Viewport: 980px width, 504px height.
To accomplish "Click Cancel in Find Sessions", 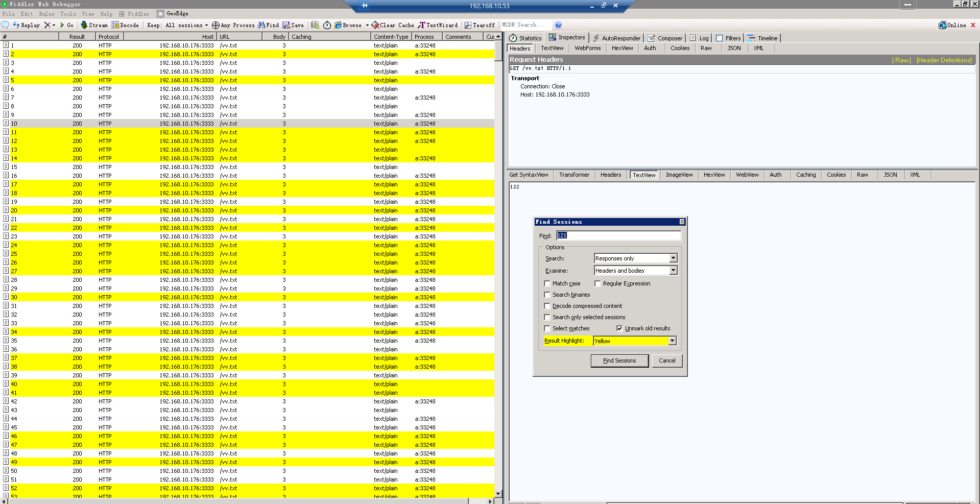I will click(x=667, y=361).
